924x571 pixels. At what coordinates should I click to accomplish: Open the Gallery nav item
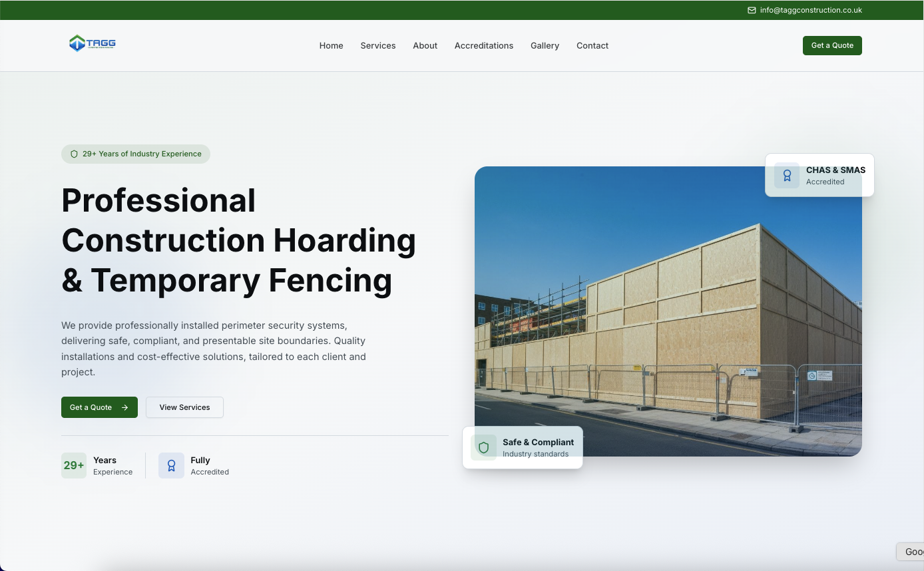[x=545, y=46]
